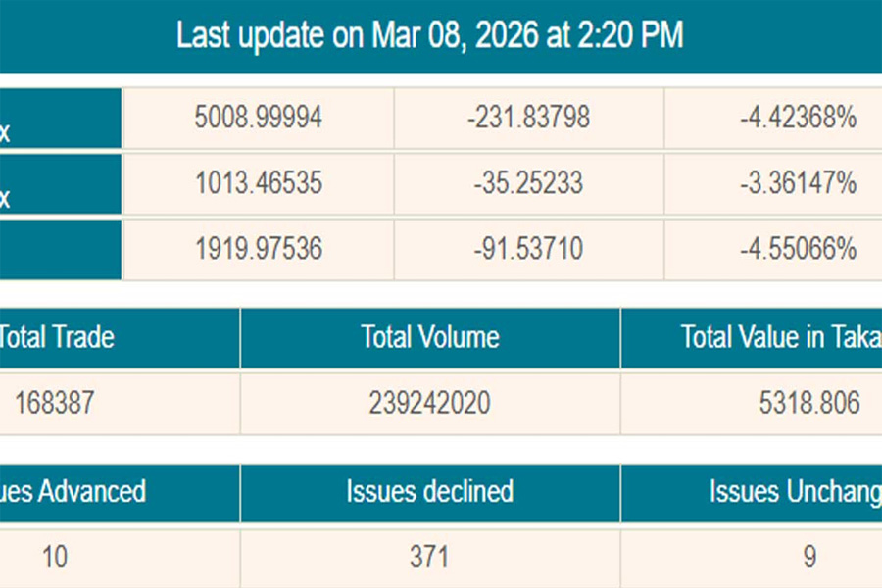
Task: Click the Issues Advanced column header
Action: (73, 492)
